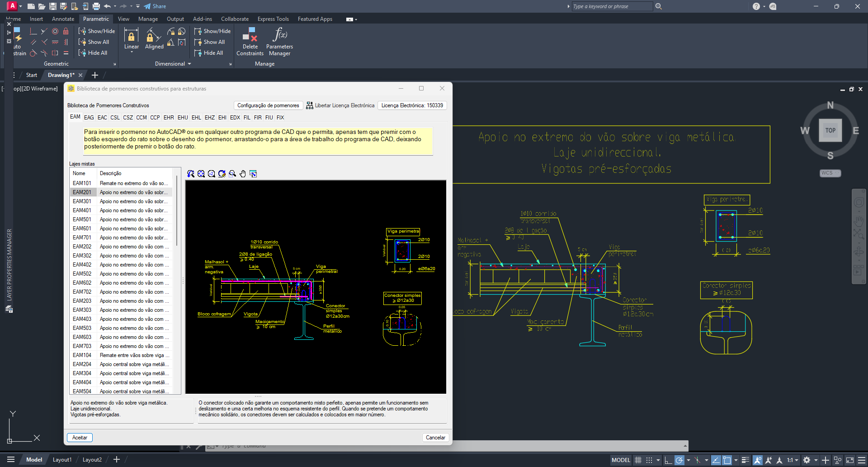
Task: Click the Concentric geometric constraint icon
Action: 55,31
